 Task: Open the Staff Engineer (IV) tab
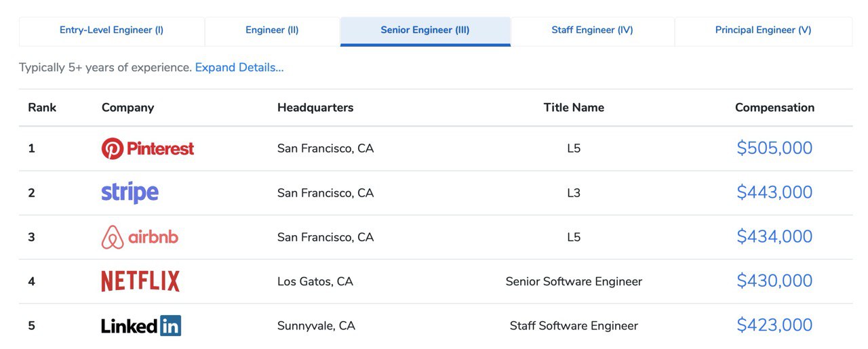click(593, 30)
